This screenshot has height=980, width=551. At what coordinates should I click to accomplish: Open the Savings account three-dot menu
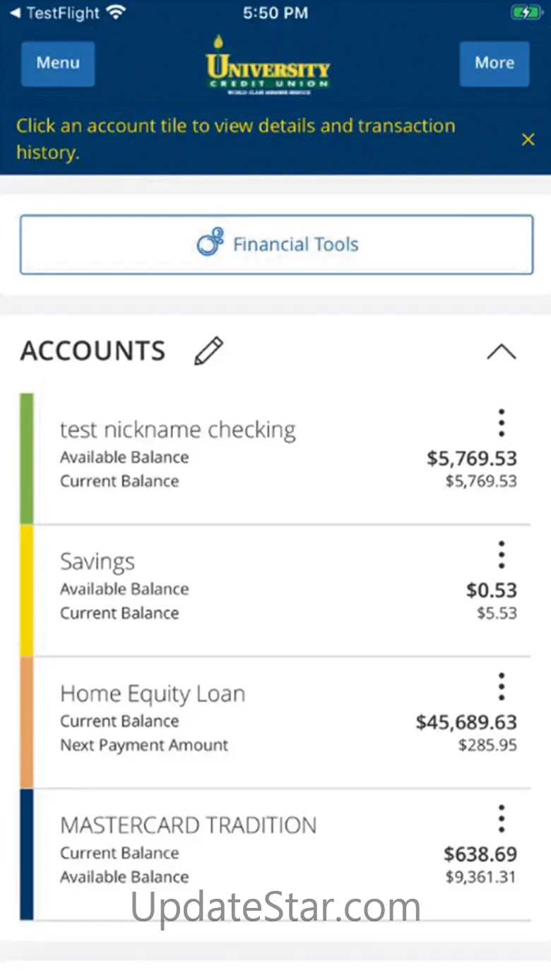pyautogui.click(x=501, y=555)
